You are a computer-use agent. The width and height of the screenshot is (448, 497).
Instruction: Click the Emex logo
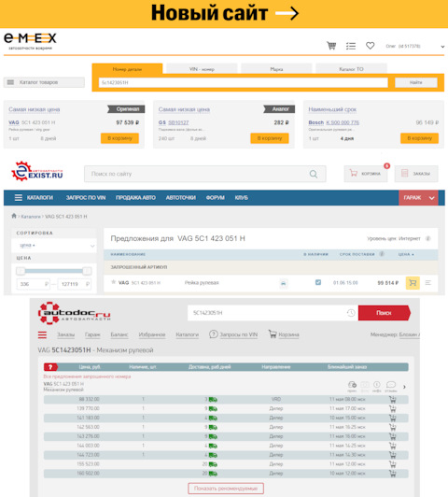pos(30,41)
